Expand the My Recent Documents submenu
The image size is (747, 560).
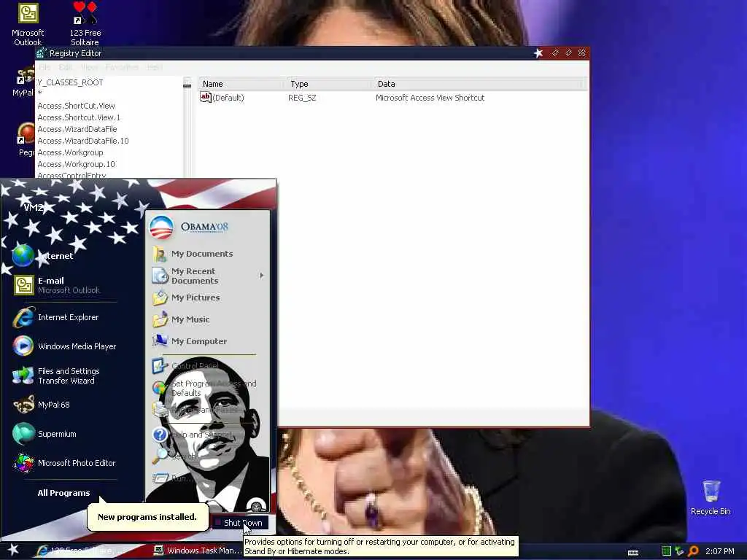(208, 276)
